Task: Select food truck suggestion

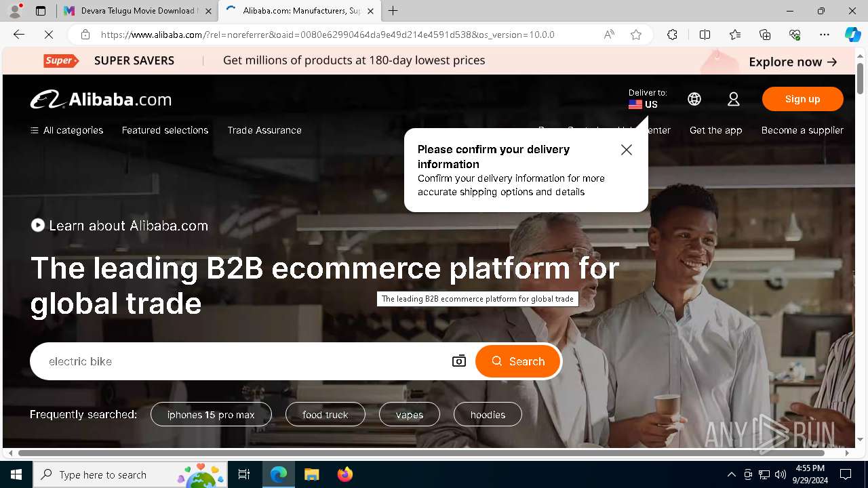Action: (x=325, y=414)
